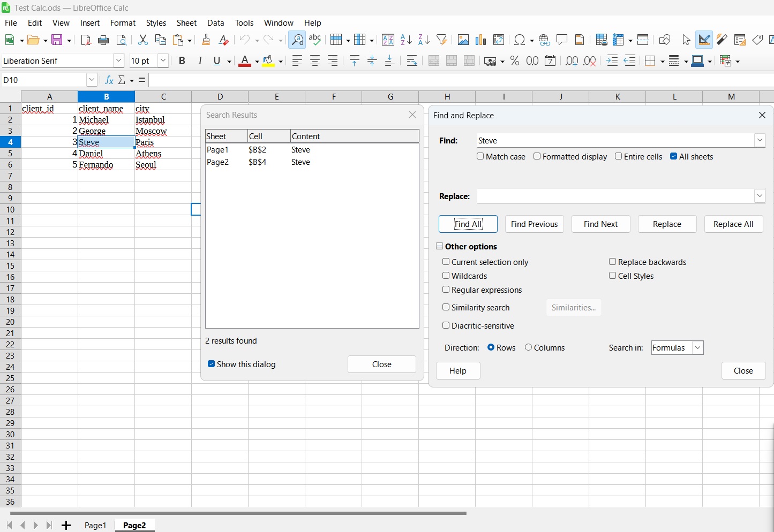This screenshot has height=532, width=774.
Task: Click the Insert Image icon
Action: (463, 40)
